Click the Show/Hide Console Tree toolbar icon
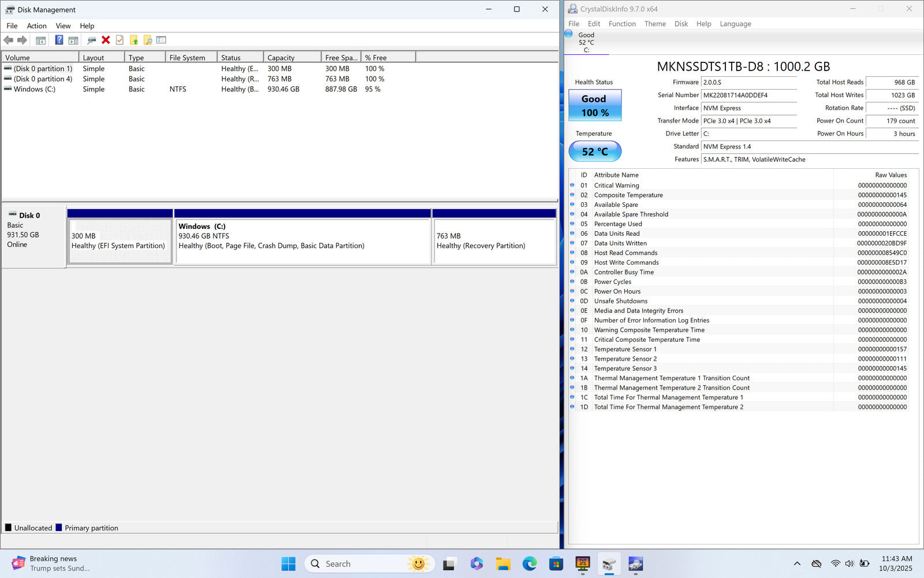 pyautogui.click(x=40, y=40)
